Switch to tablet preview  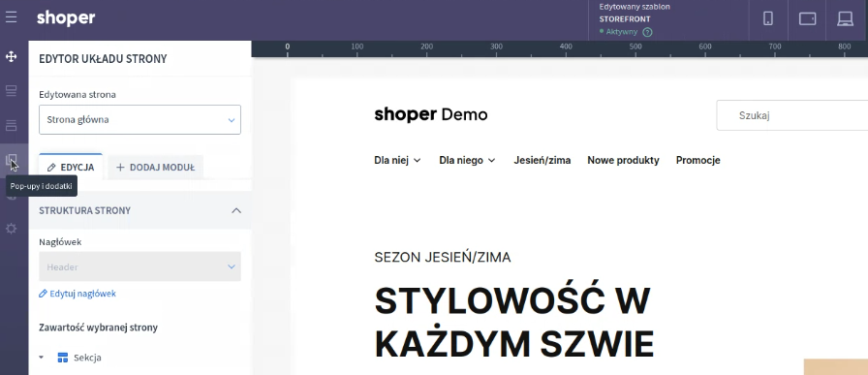point(808,18)
